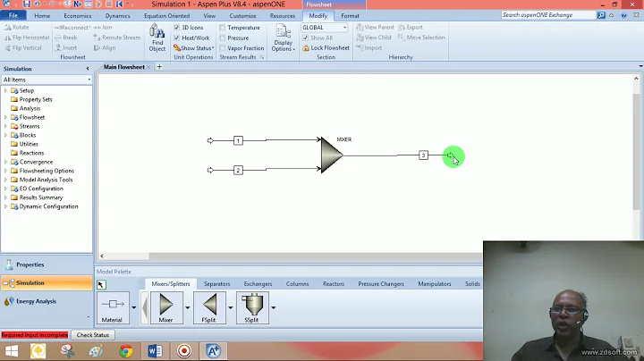Pick the FSplit block in Model Palette
644x361 pixels.
[x=209, y=307]
